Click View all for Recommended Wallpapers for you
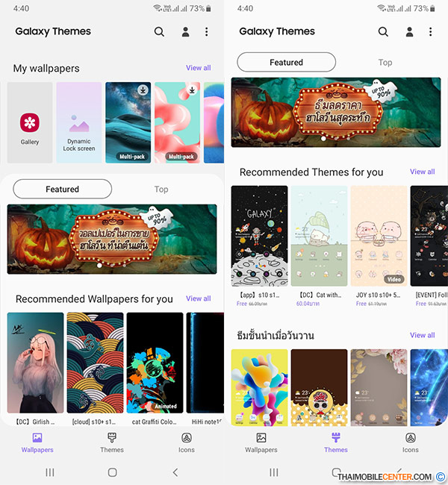This screenshot has width=448, height=485. (198, 298)
